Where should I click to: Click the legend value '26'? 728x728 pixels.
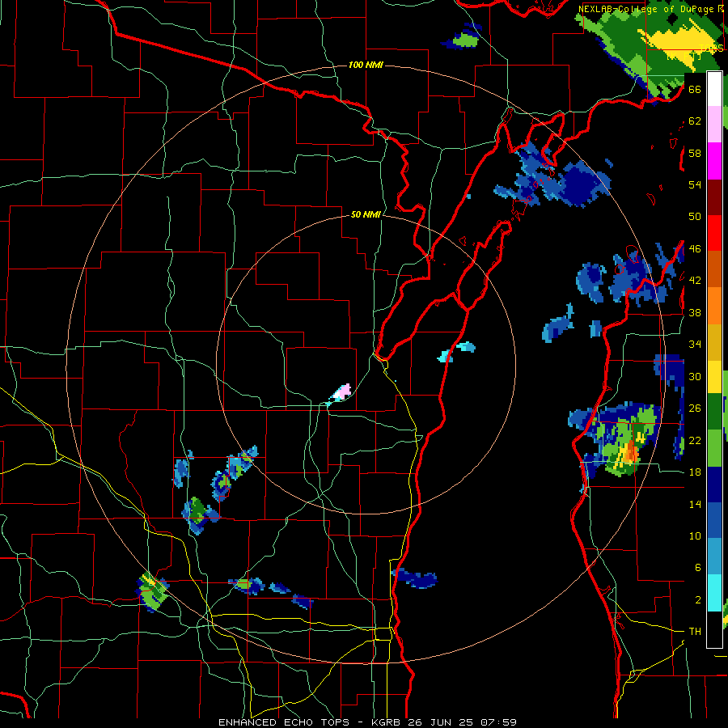coord(695,408)
